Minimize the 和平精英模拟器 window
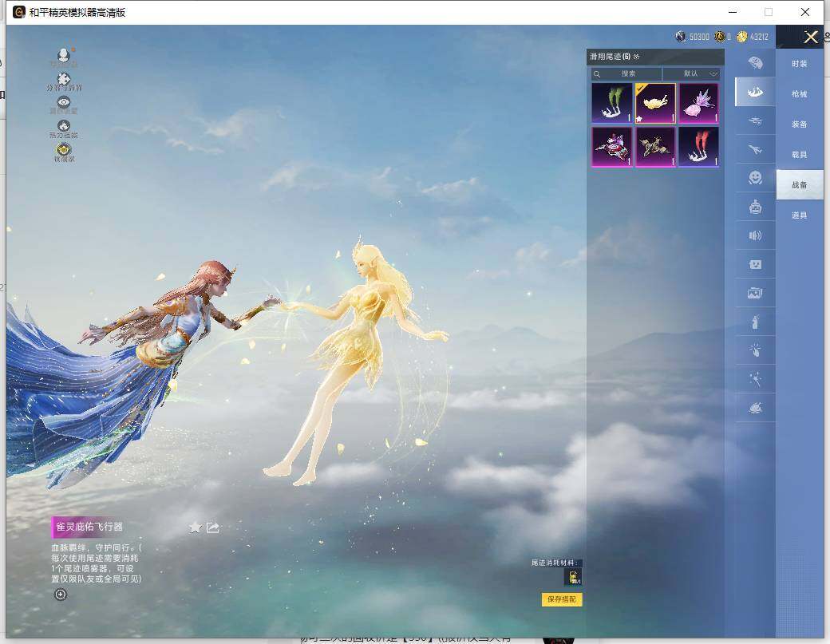This screenshot has width=830, height=644. (733, 12)
